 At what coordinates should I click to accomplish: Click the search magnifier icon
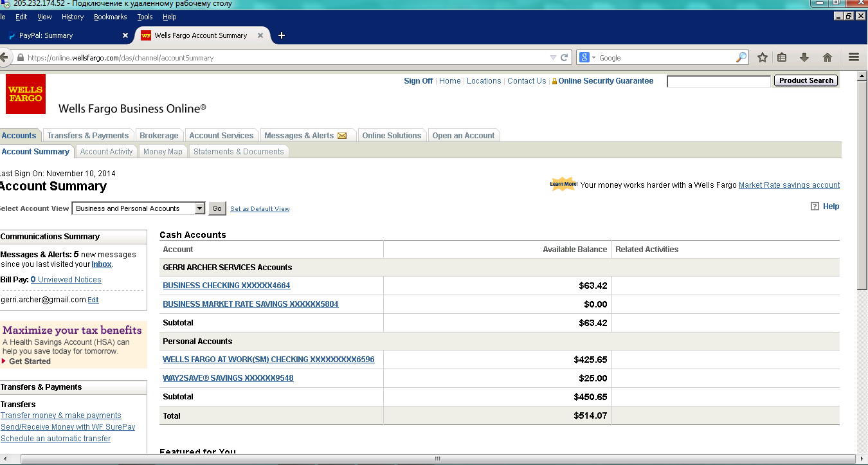tap(741, 57)
